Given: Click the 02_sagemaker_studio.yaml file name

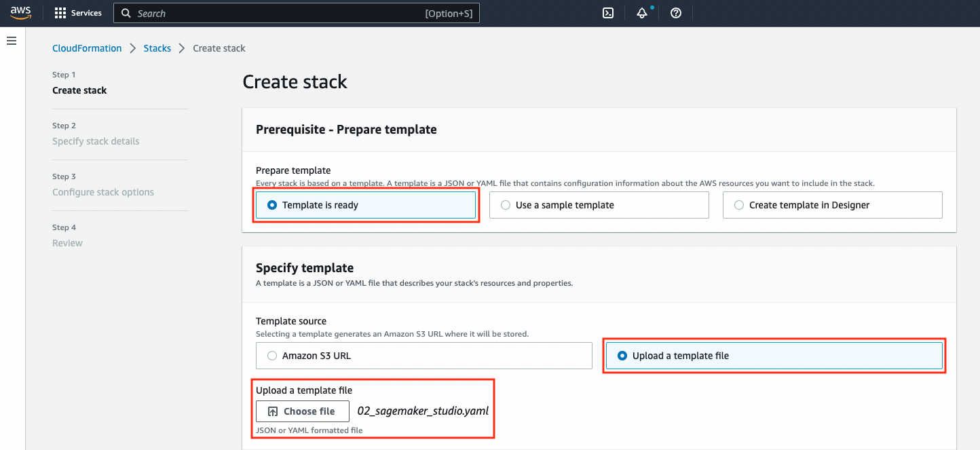Looking at the screenshot, I should point(423,411).
